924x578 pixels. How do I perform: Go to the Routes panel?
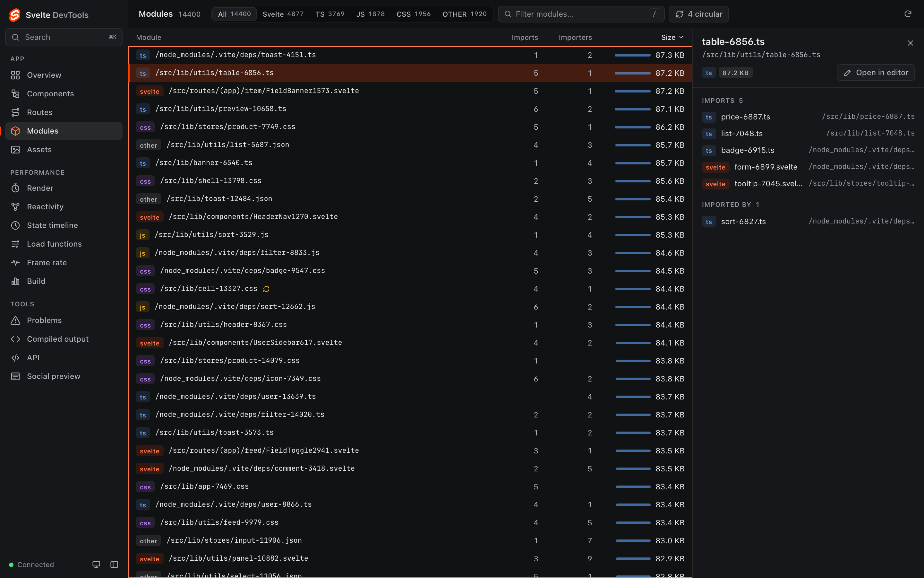pyautogui.click(x=64, y=112)
